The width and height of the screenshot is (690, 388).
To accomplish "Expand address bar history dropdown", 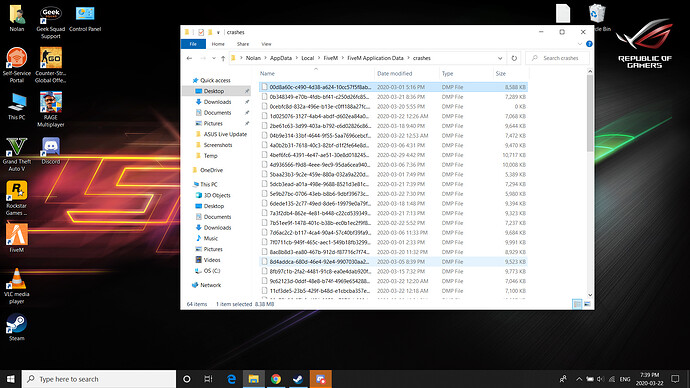I will (500, 58).
